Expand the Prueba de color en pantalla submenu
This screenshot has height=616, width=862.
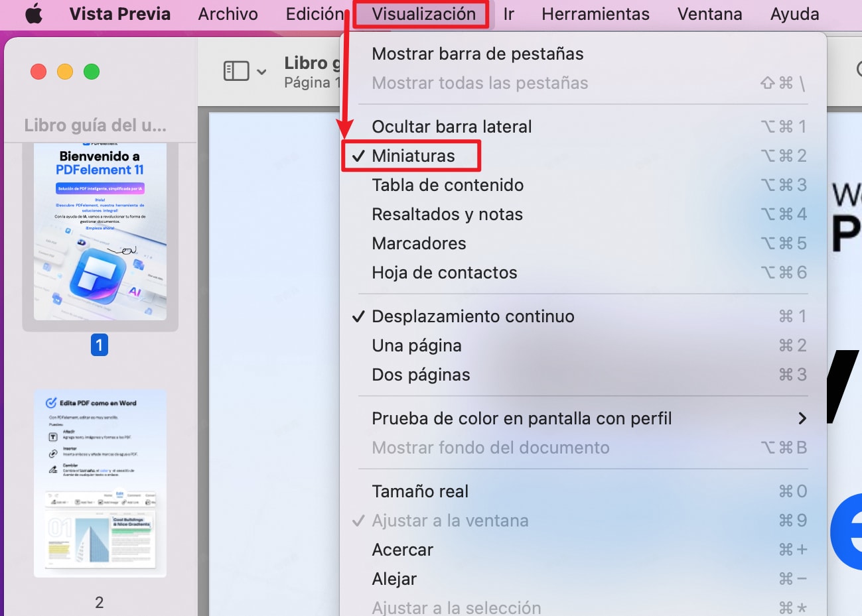pyautogui.click(x=522, y=418)
